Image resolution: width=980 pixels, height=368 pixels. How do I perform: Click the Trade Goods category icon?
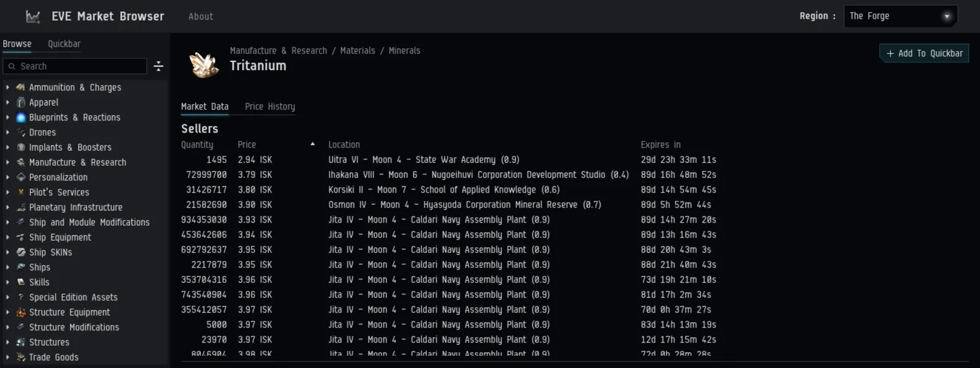coord(21,357)
